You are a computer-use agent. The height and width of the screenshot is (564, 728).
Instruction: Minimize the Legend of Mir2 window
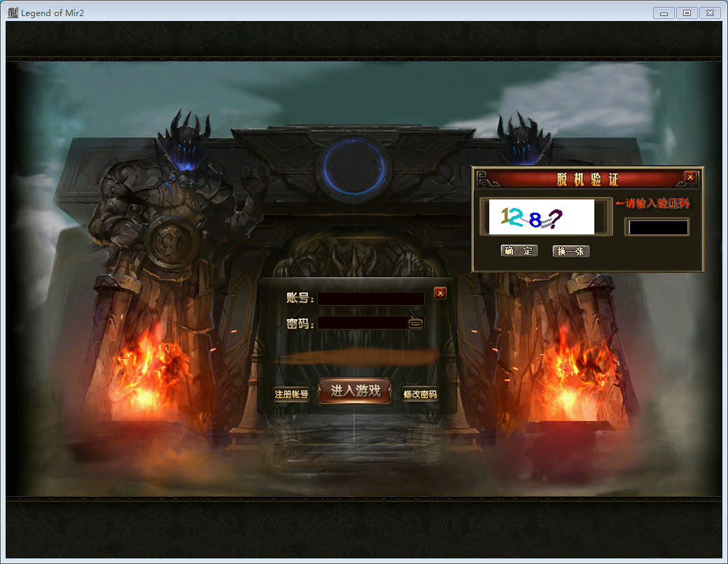(x=663, y=13)
